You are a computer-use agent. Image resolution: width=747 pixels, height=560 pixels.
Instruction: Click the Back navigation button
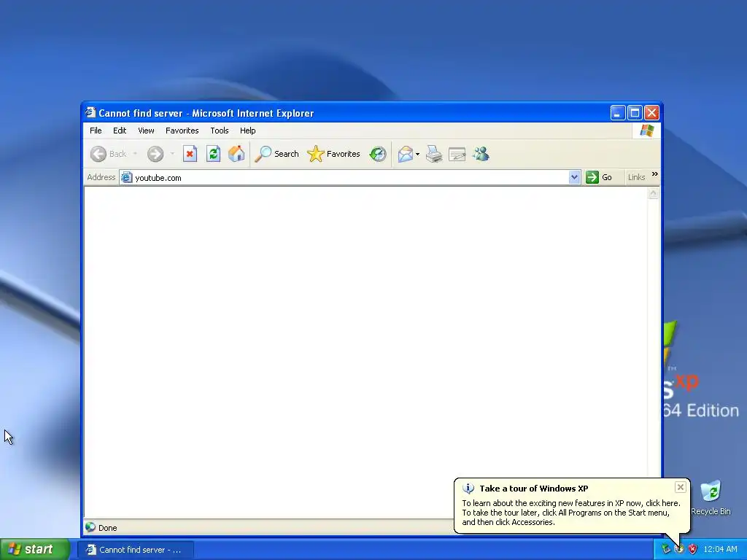[108, 154]
